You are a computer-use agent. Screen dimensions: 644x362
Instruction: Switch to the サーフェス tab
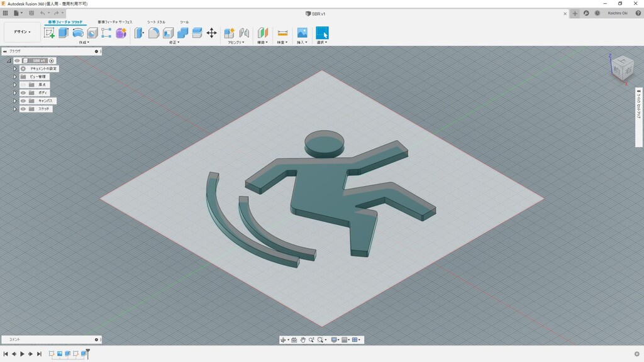tap(115, 22)
